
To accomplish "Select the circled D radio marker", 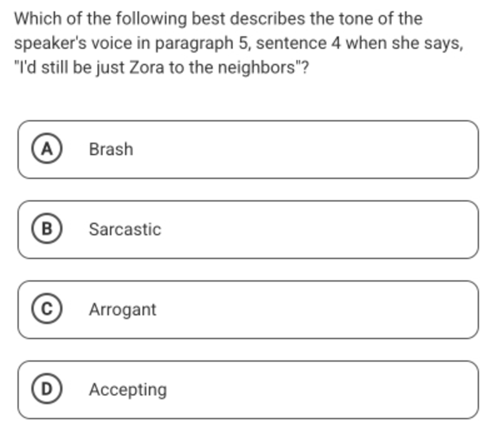I will coord(47,389).
